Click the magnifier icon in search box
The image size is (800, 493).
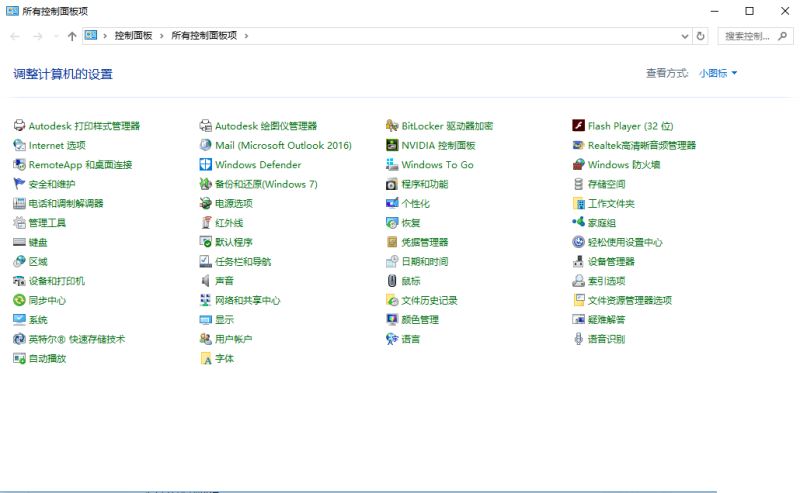tap(782, 36)
